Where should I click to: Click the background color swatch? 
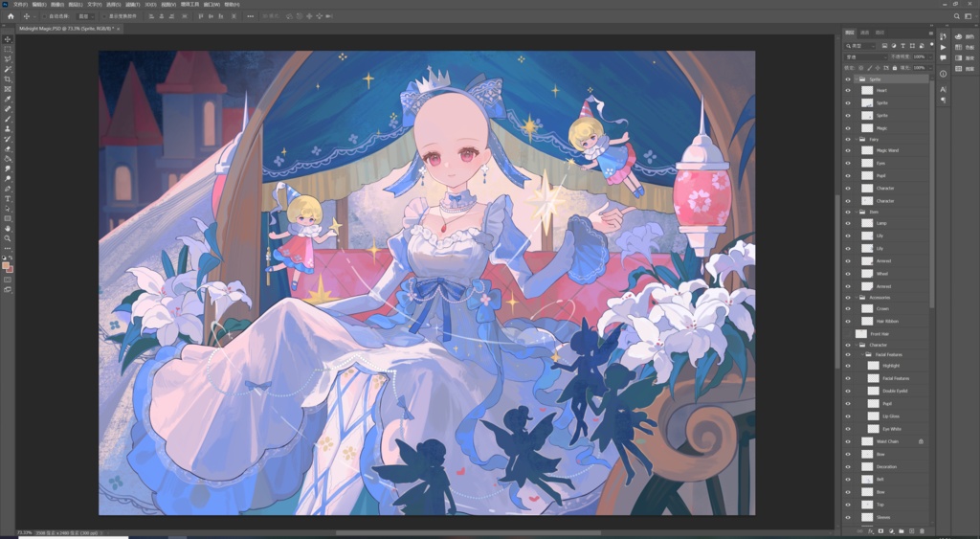[x=10, y=270]
